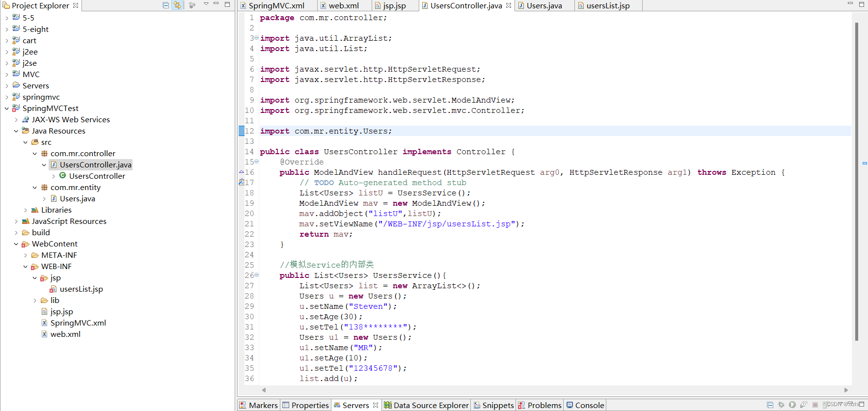Collapse all in Project Explorer
Viewport: 868px width, 411px height.
coord(165,5)
